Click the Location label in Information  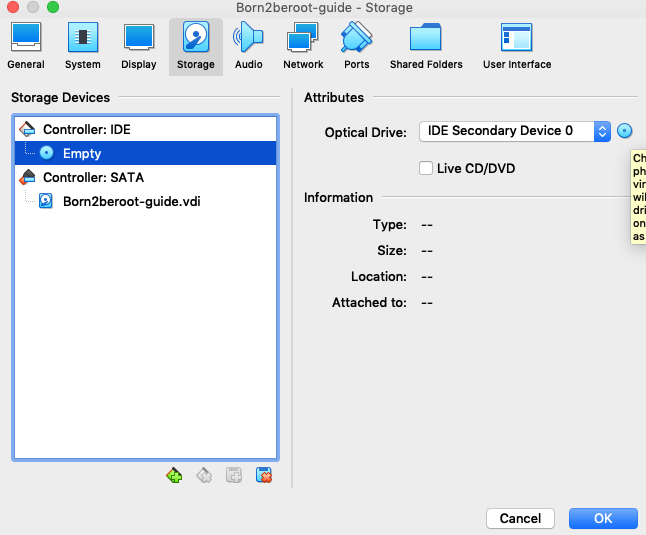(379, 276)
